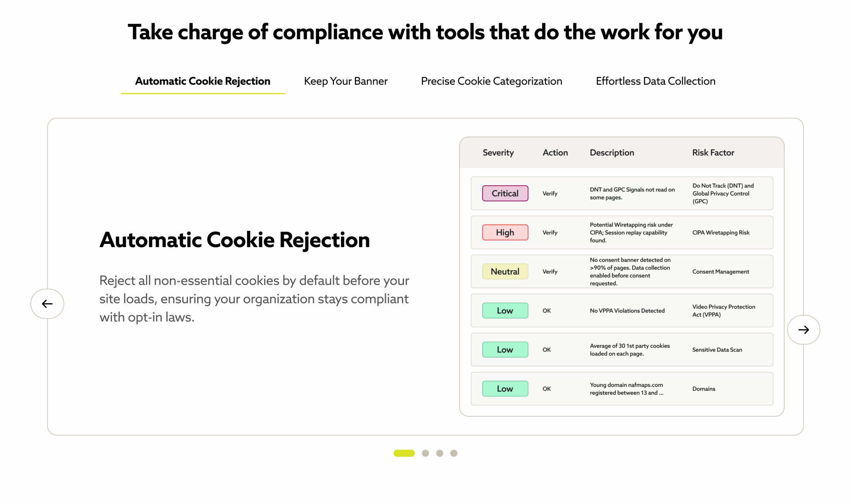
Task: Click the Critical severity badge
Action: pyautogui.click(x=505, y=193)
